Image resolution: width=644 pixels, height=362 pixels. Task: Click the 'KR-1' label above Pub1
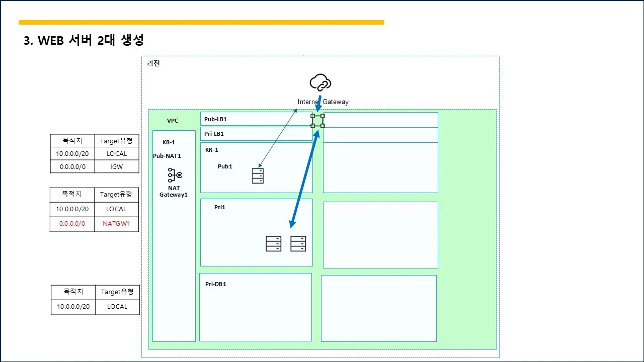(x=212, y=150)
